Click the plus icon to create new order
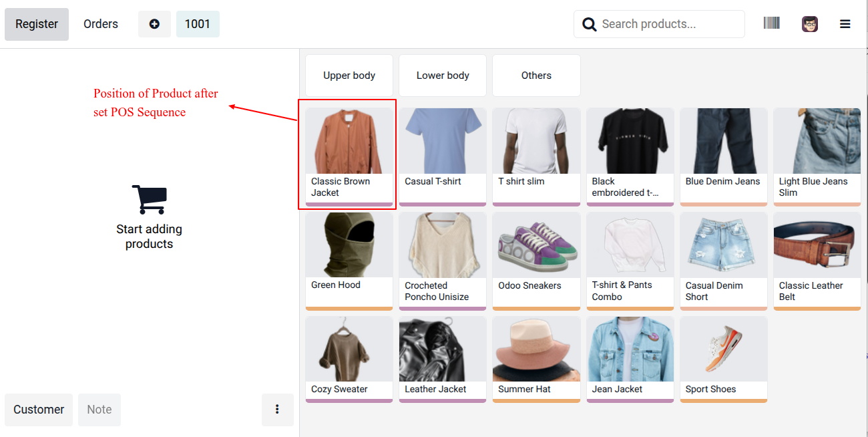This screenshot has height=437, width=868. click(154, 23)
